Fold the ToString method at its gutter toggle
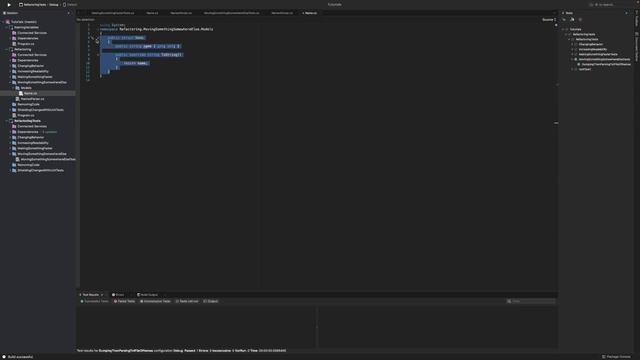This screenshot has height=360, width=640. pos(98,55)
